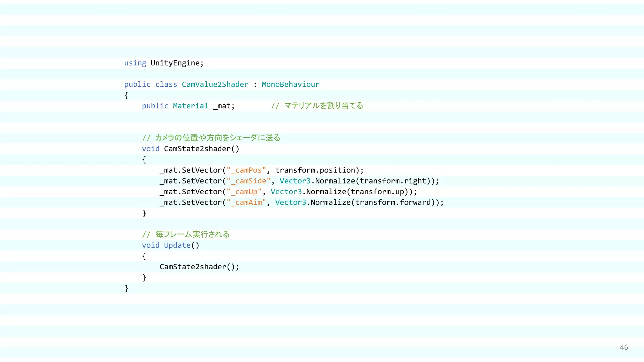Click 'void CamState2shader()' method declaration
Image resolution: width=644 pixels, height=362 pixels.
(191, 149)
